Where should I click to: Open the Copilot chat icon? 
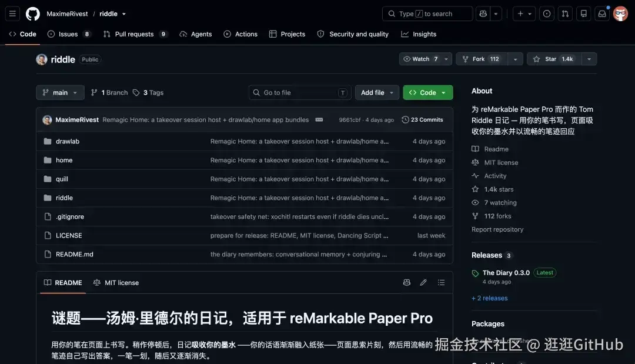483,14
